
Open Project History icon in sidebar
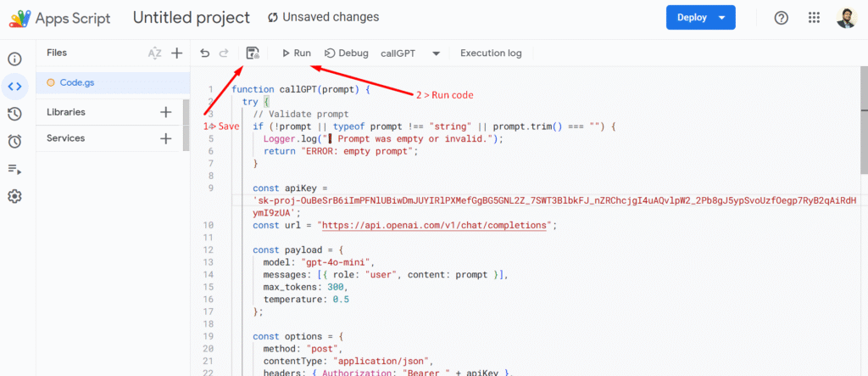click(x=14, y=115)
